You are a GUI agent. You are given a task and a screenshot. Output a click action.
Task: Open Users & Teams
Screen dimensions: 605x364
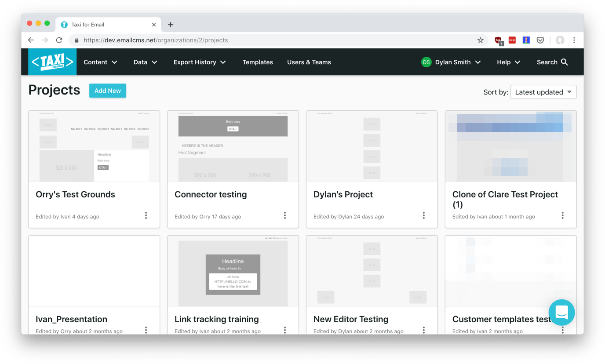point(309,62)
